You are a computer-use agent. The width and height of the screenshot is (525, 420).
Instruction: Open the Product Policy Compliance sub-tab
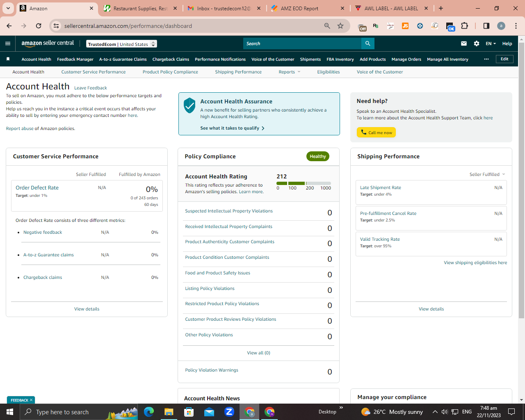point(170,72)
